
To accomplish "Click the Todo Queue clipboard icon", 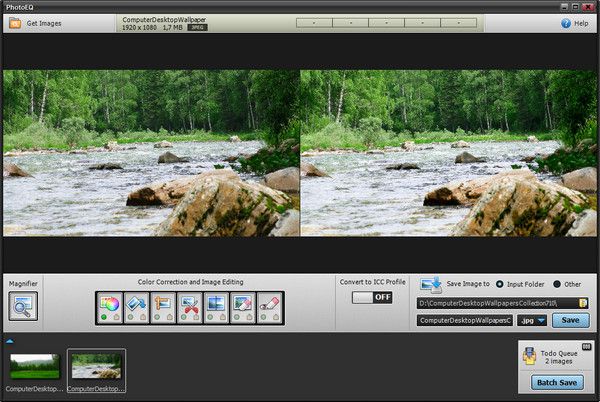I will click(x=531, y=356).
